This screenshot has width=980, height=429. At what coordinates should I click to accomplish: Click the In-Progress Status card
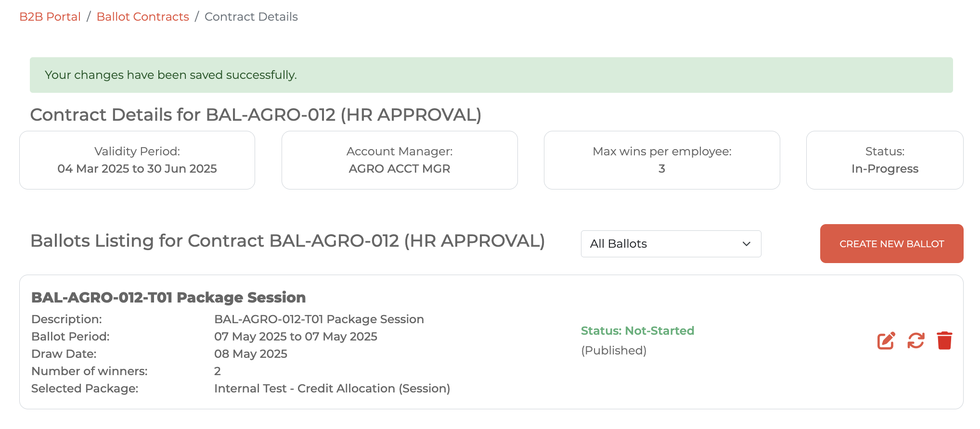(885, 160)
